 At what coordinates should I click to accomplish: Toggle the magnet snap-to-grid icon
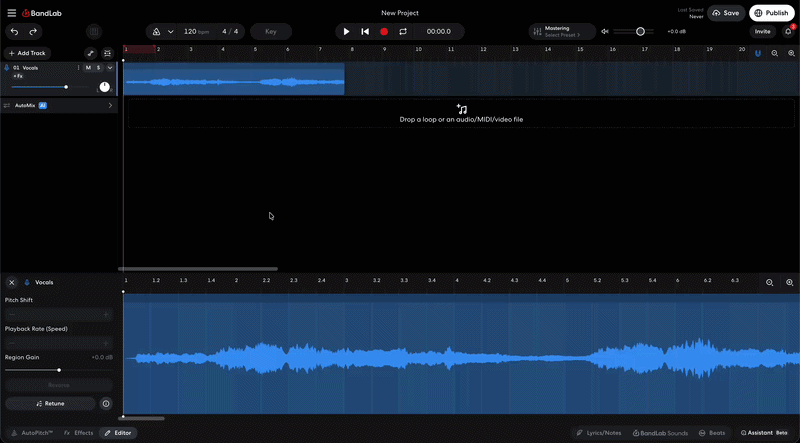tap(758, 53)
